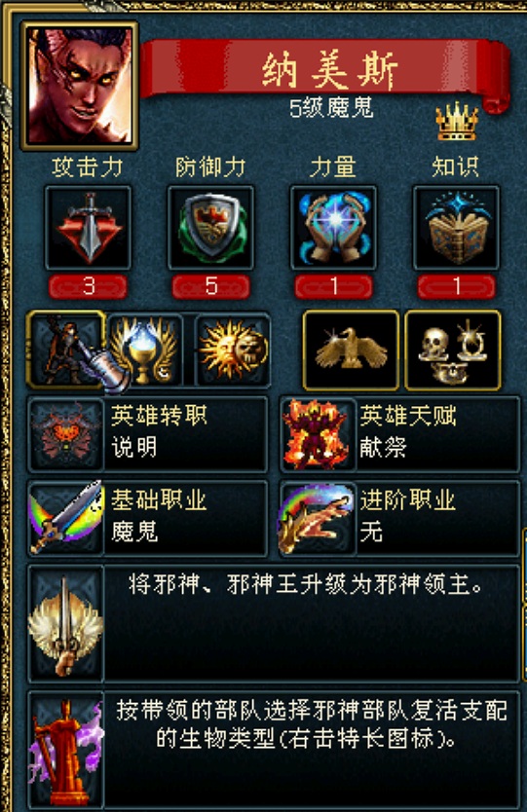Click the hero portrait of 纳美斯

point(79,86)
